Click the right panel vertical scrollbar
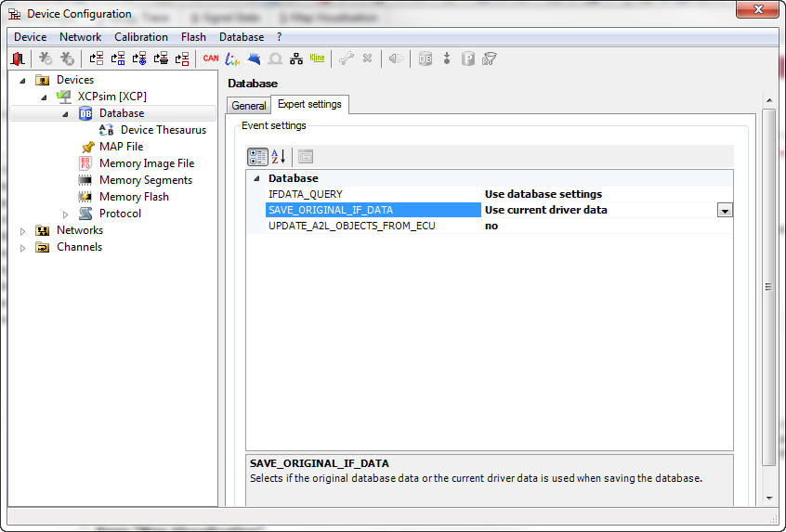786x532 pixels. tap(768, 288)
